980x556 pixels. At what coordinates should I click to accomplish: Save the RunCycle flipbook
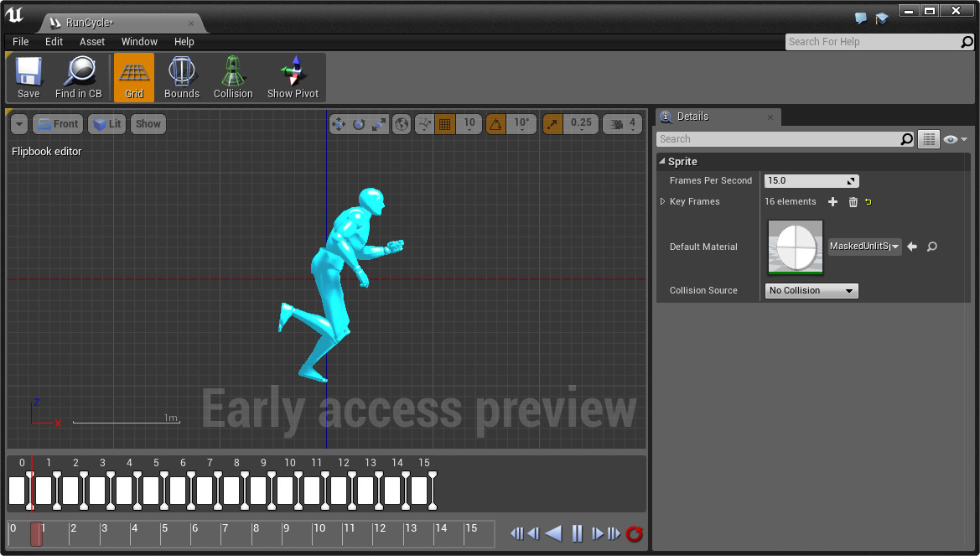(x=29, y=77)
